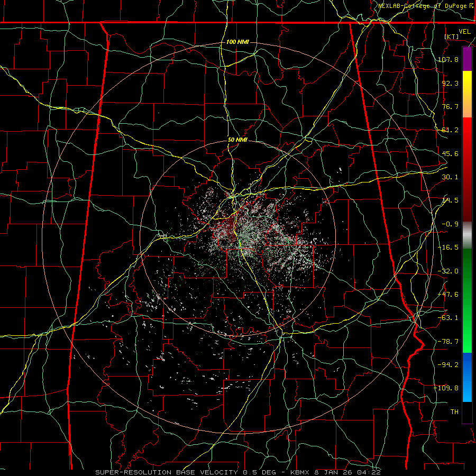Select the -32.0 legend value
Image resolution: width=476 pixels, height=476 pixels.
[x=448, y=271]
